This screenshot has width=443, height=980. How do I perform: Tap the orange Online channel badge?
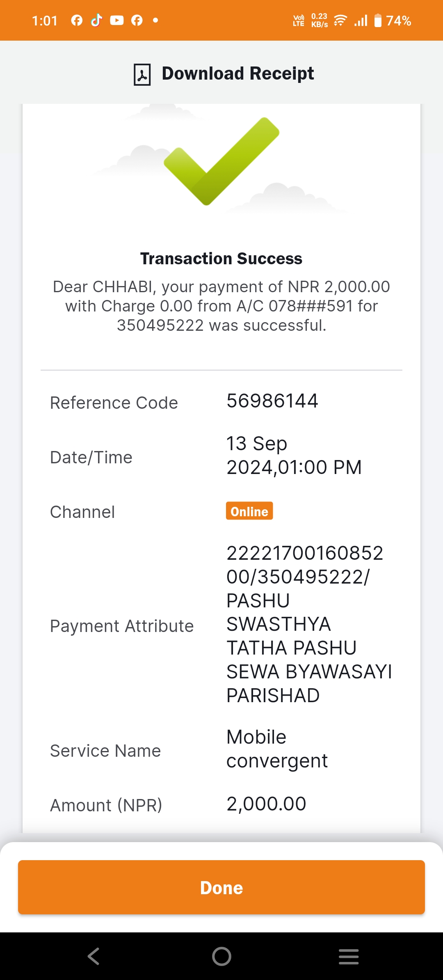(249, 511)
